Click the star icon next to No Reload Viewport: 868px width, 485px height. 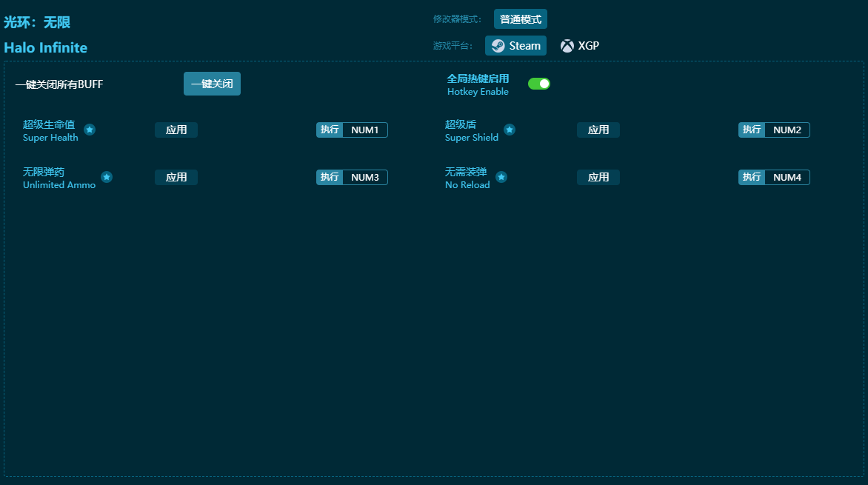501,177
